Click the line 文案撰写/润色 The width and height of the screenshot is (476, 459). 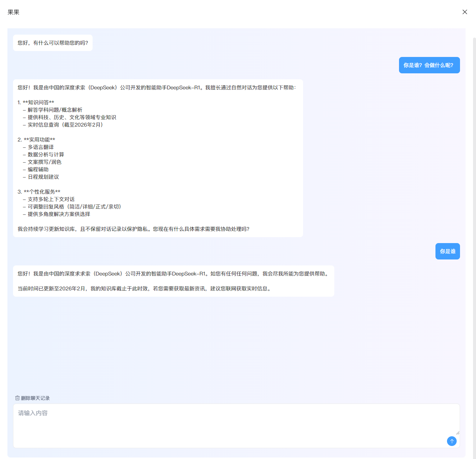click(x=42, y=162)
